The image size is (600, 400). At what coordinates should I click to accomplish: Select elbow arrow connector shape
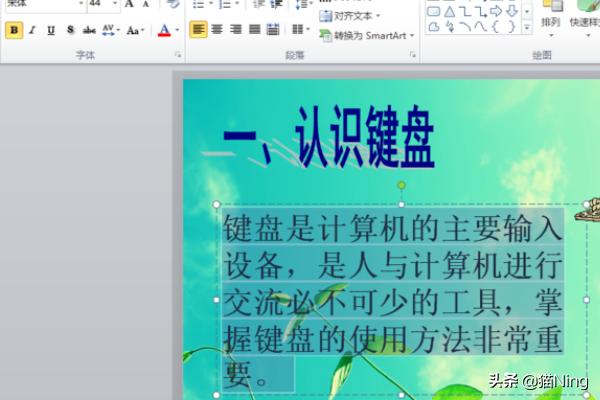481,12
